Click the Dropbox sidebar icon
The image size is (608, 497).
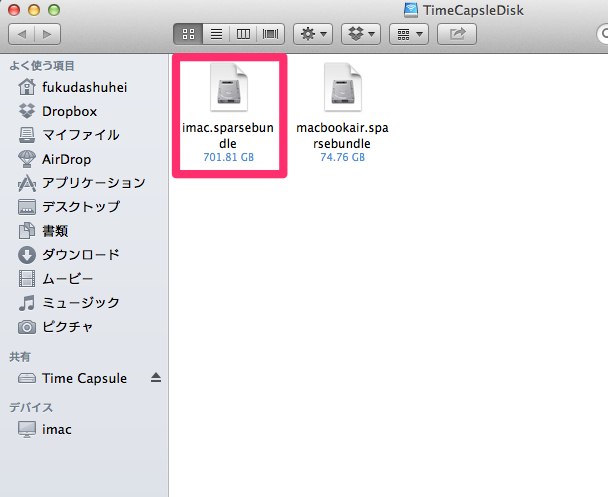click(27, 111)
